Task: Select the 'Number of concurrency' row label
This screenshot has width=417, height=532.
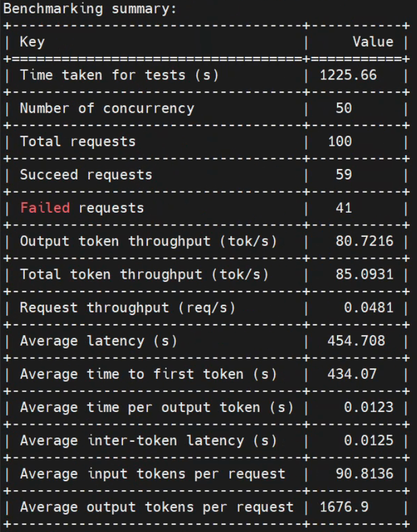Action: 107,108
